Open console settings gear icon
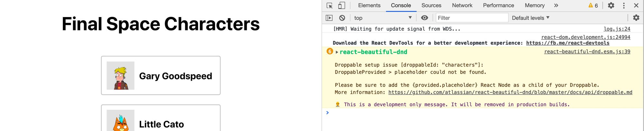The width and height of the screenshot is (644, 131). [636, 18]
